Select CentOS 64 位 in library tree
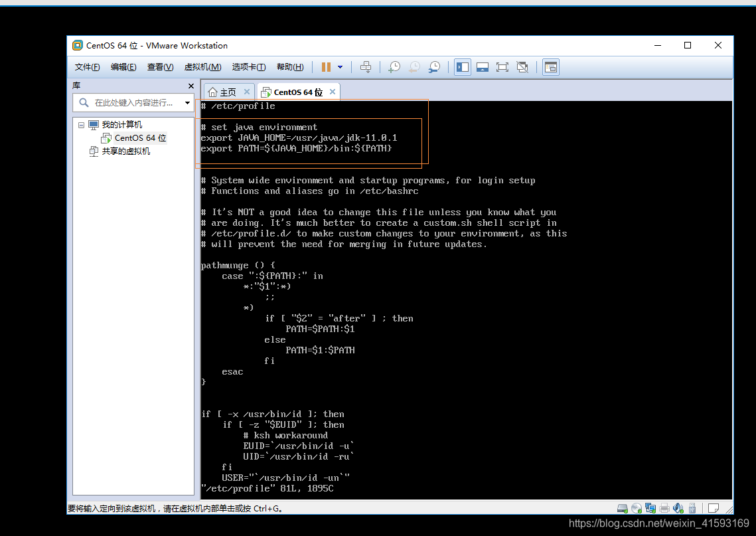Viewport: 756px width, 536px height. tap(140, 138)
